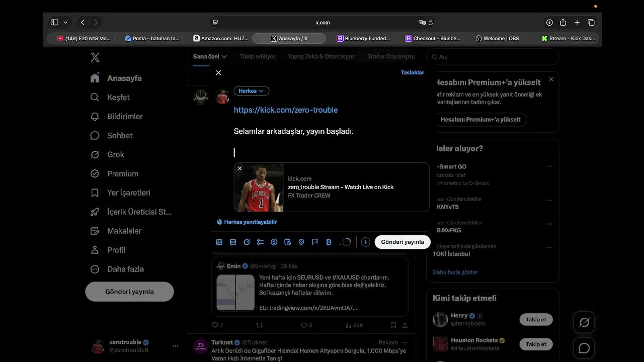
Task: Switch to Welcome | OBS browser tab
Action: click(497, 38)
